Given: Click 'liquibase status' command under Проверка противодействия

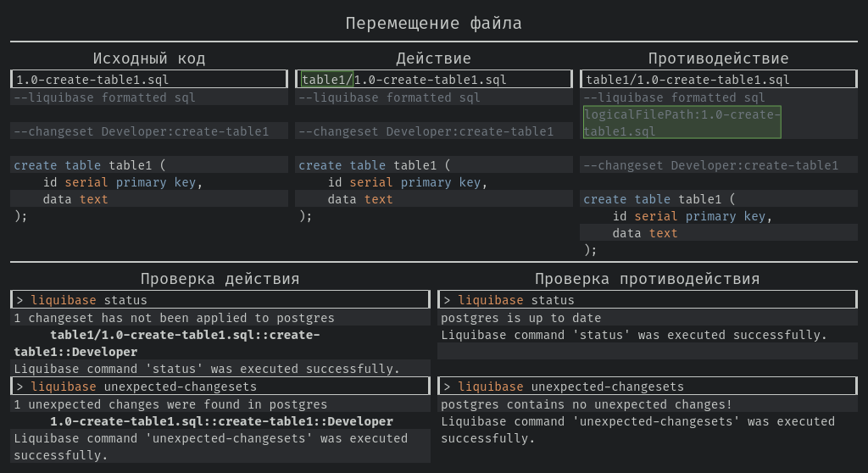Looking at the screenshot, I should 647,299.
